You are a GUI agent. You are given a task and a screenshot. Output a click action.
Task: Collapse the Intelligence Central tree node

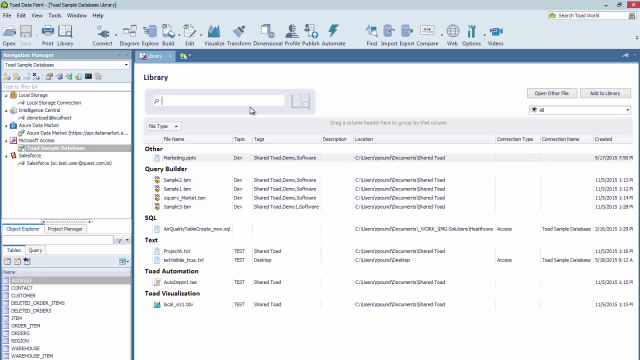[x=6, y=111]
